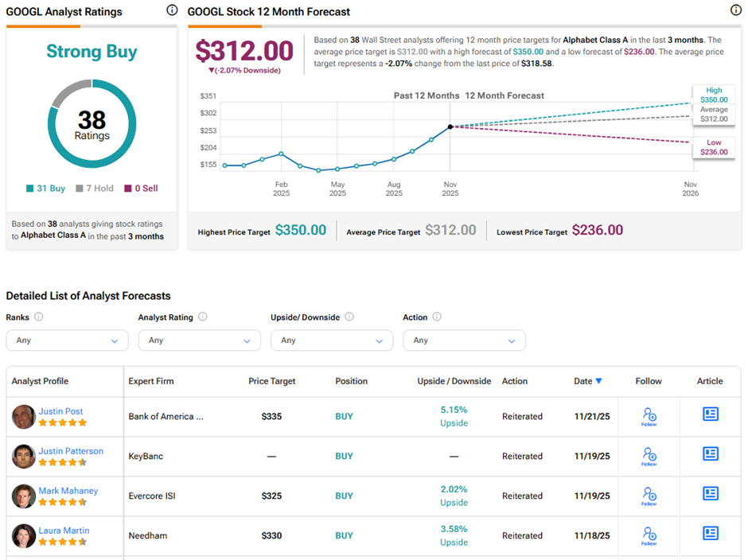Open Justin Post's analyst profile link
Image resolution: width=748 pixels, height=560 pixels.
60,411
